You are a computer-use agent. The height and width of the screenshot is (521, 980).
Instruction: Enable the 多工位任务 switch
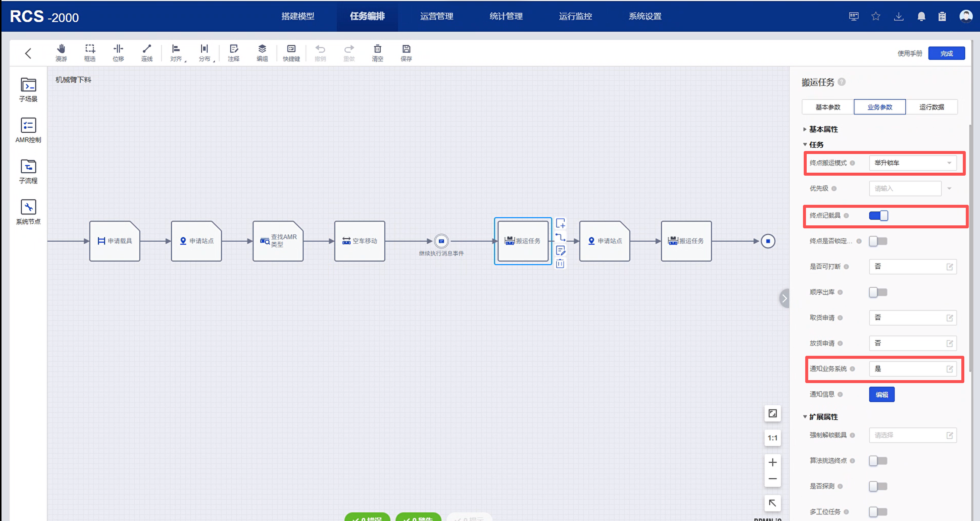pos(878,512)
